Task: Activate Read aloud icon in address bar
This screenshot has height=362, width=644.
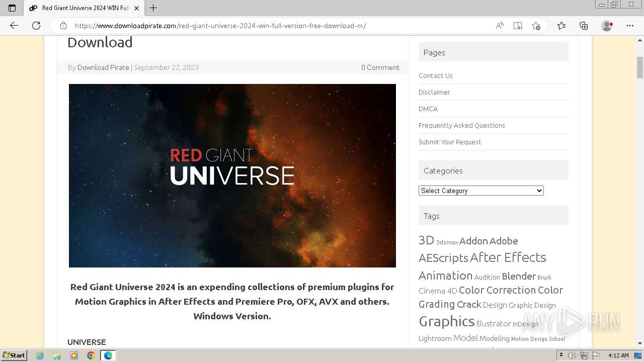Action: (500, 26)
